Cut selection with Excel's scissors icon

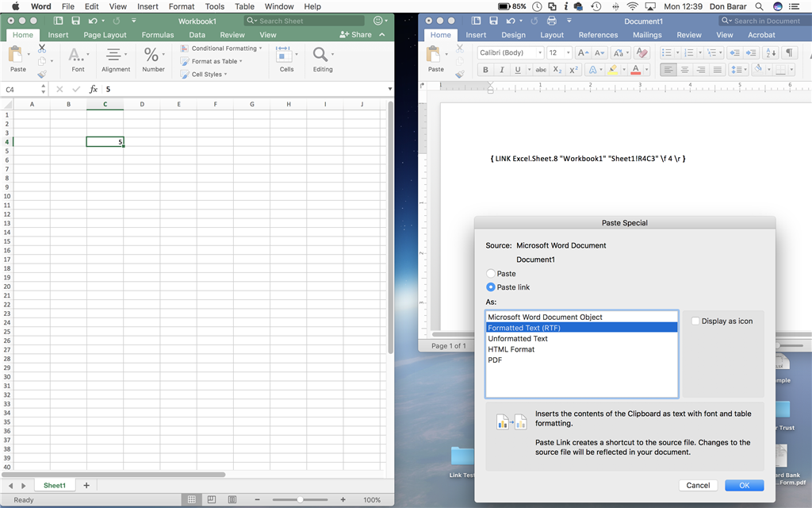coord(42,48)
